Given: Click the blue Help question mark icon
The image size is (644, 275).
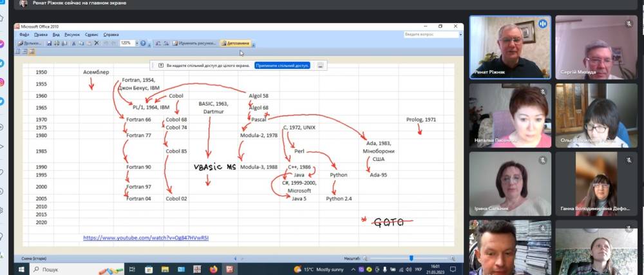Looking at the screenshot, I should [143, 43].
